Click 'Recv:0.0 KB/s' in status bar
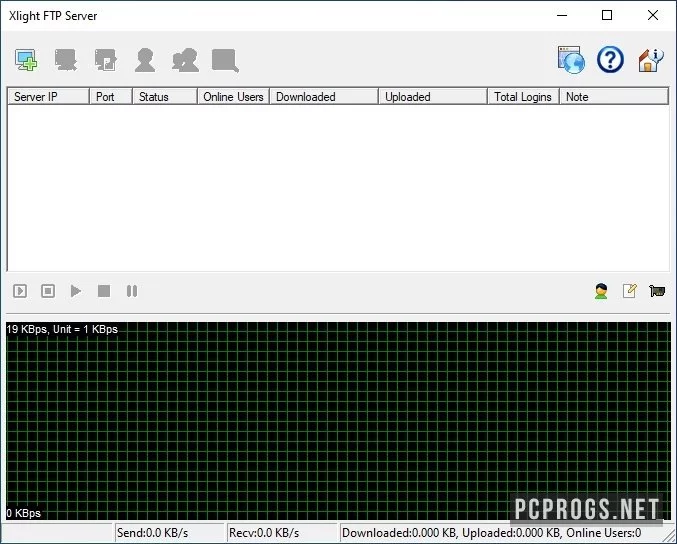This screenshot has height=544, width=677. tap(264, 533)
